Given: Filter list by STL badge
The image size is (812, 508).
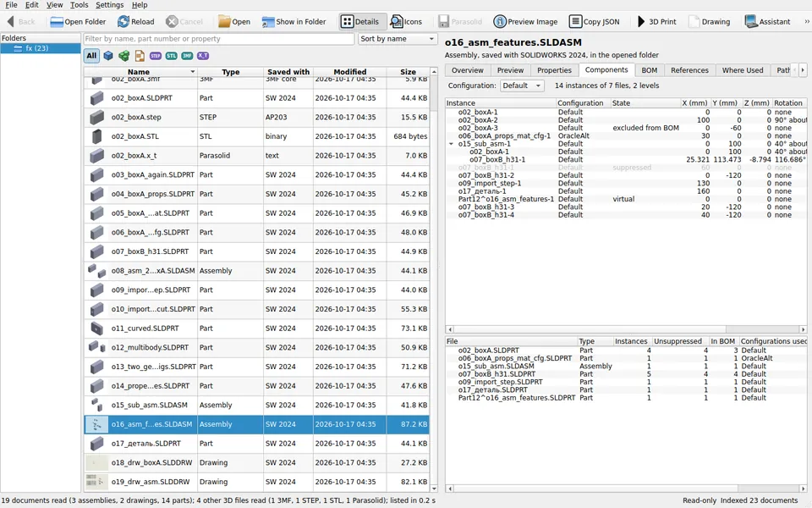Looking at the screenshot, I should pos(172,56).
